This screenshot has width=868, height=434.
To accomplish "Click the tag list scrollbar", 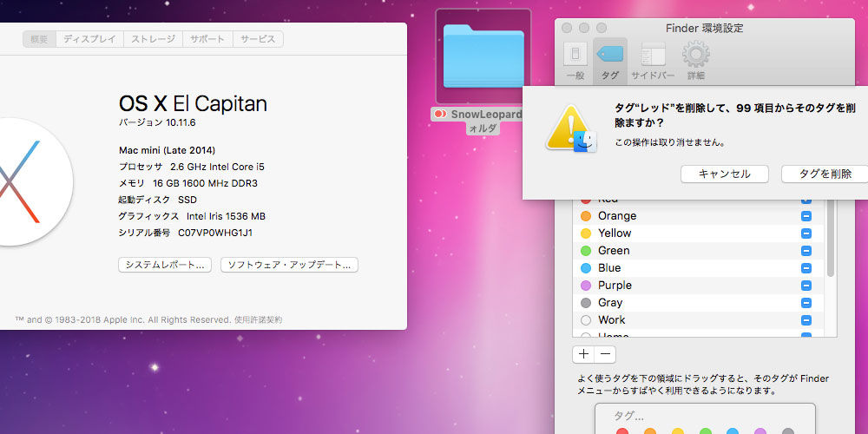I will point(831,238).
